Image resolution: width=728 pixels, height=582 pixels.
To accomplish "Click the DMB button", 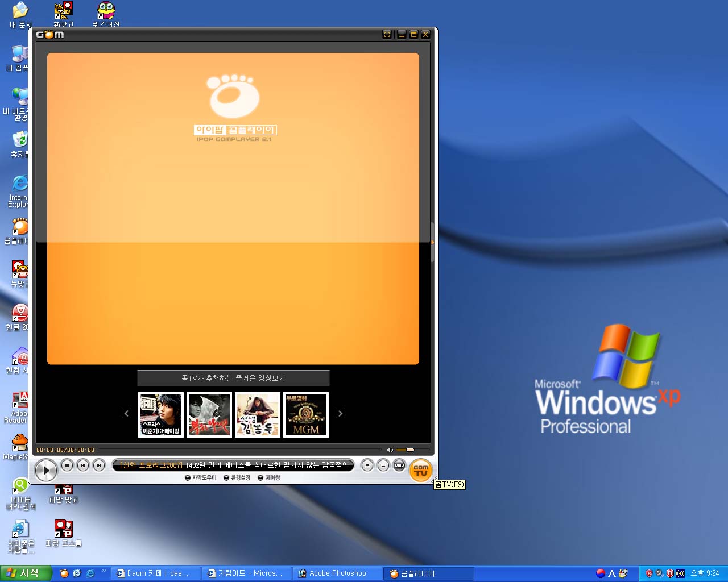I will (399, 465).
